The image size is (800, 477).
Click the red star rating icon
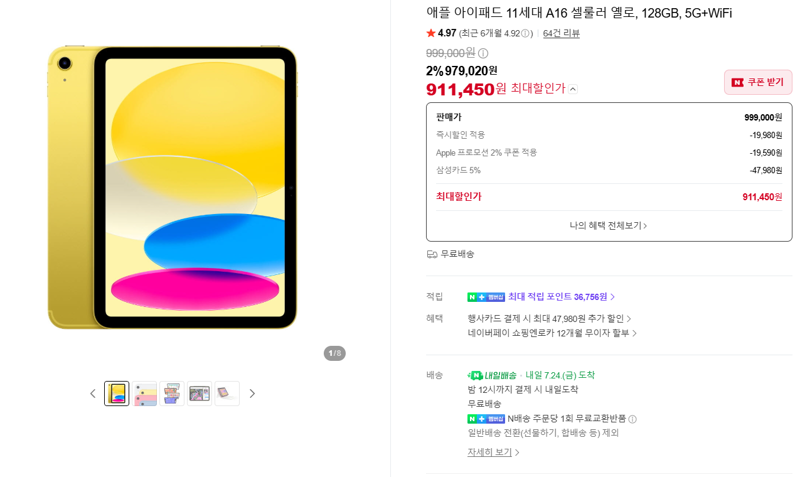(431, 33)
